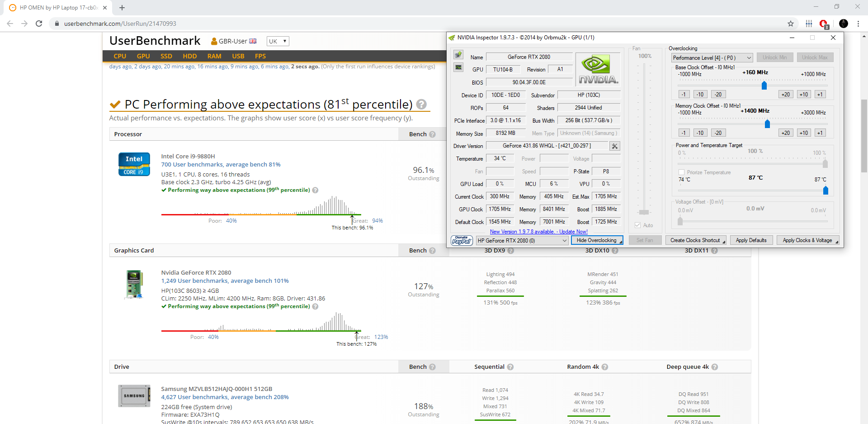Bookmark this page with the star icon

click(791, 24)
